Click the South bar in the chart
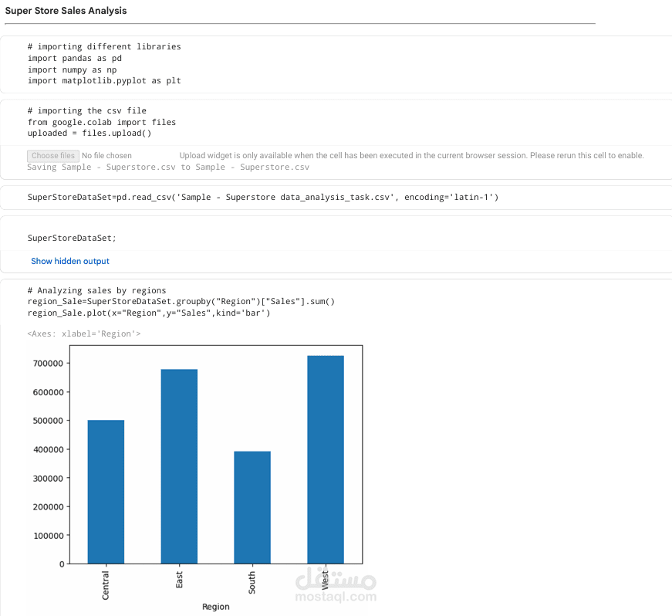The image size is (672, 616). [252, 508]
